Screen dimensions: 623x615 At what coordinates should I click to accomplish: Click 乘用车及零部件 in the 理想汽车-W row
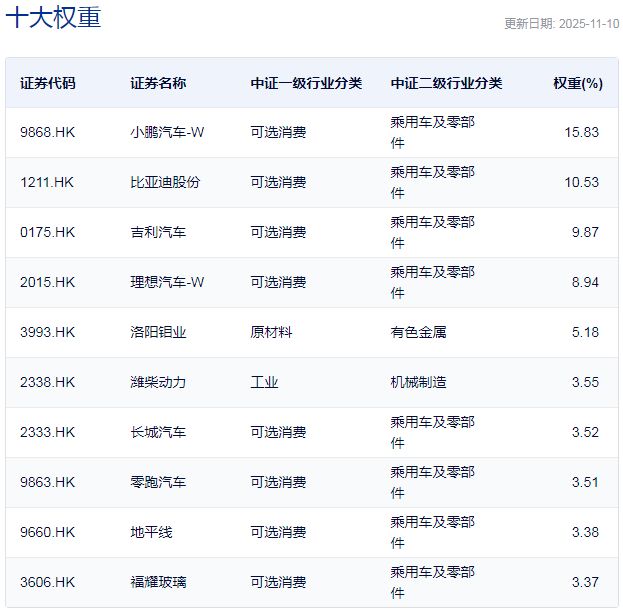tap(432, 282)
